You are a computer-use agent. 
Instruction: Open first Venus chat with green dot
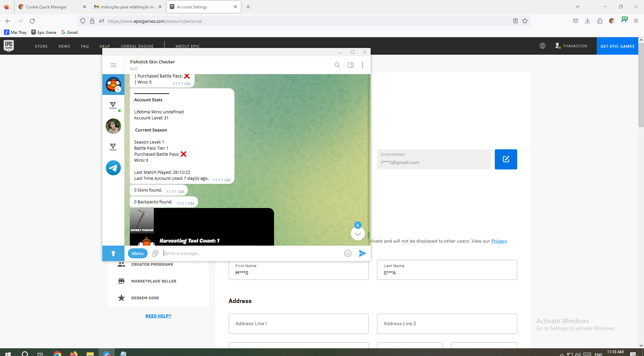pyautogui.click(x=113, y=105)
